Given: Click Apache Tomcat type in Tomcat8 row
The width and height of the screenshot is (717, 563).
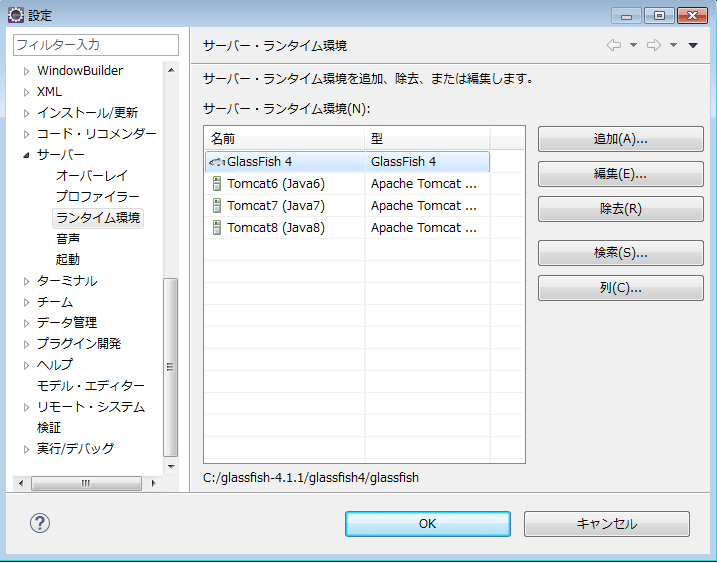Looking at the screenshot, I should click(x=423, y=228).
